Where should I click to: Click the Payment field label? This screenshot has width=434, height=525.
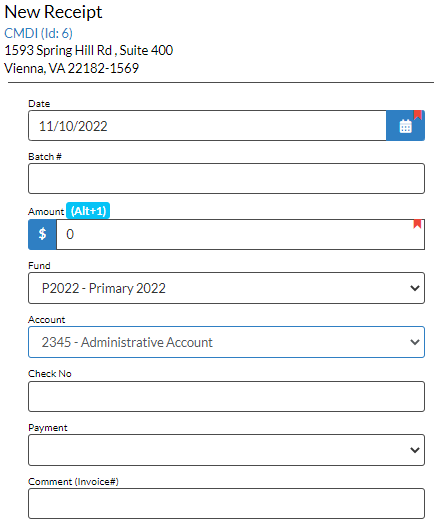[x=48, y=428]
